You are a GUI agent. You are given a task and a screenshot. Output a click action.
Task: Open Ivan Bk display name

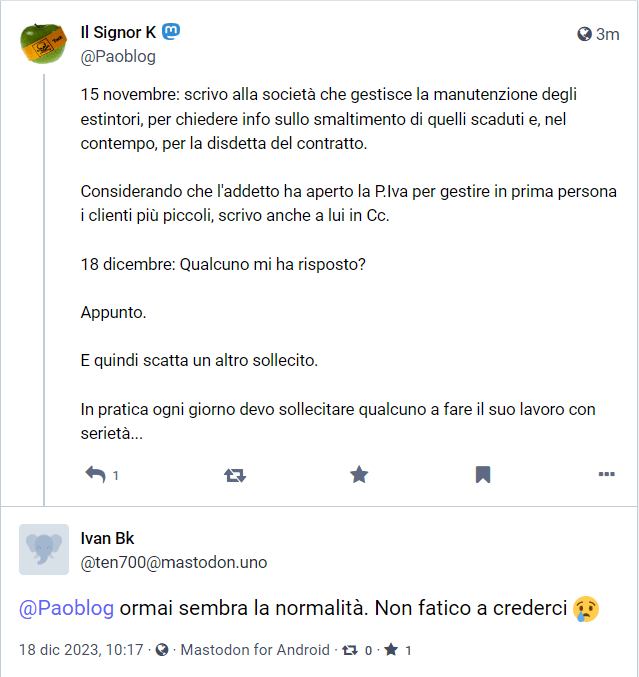coord(107,539)
